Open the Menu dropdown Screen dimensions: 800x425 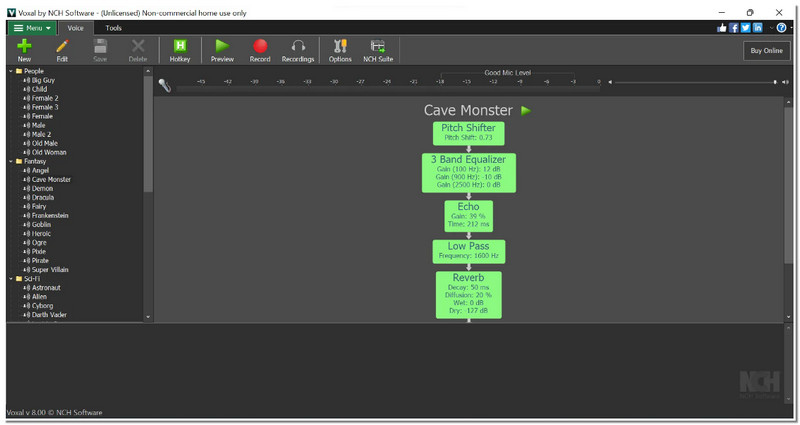tap(32, 28)
